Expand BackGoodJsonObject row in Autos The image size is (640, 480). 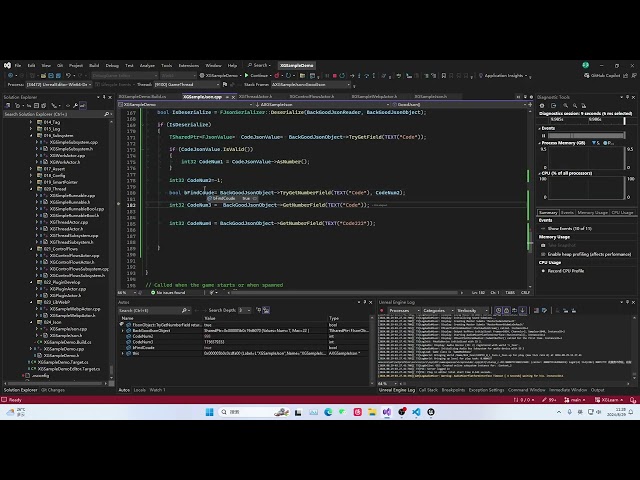point(123,331)
